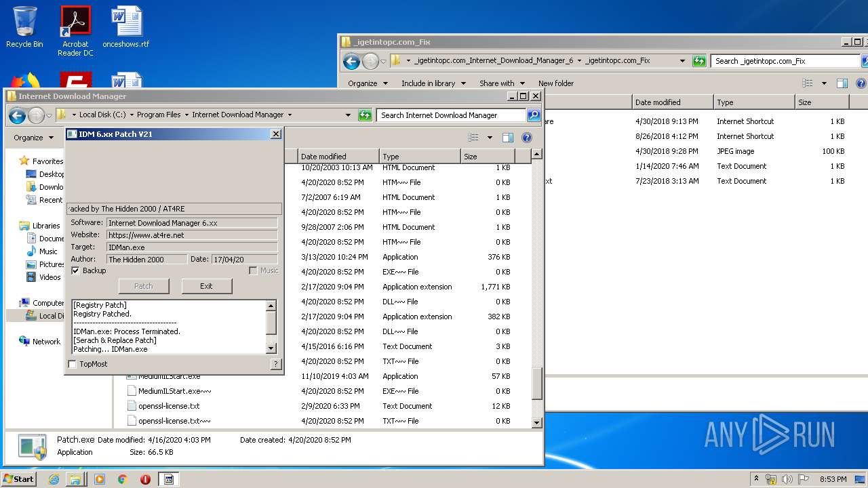Open the clock showing 8:53 PM

833,479
